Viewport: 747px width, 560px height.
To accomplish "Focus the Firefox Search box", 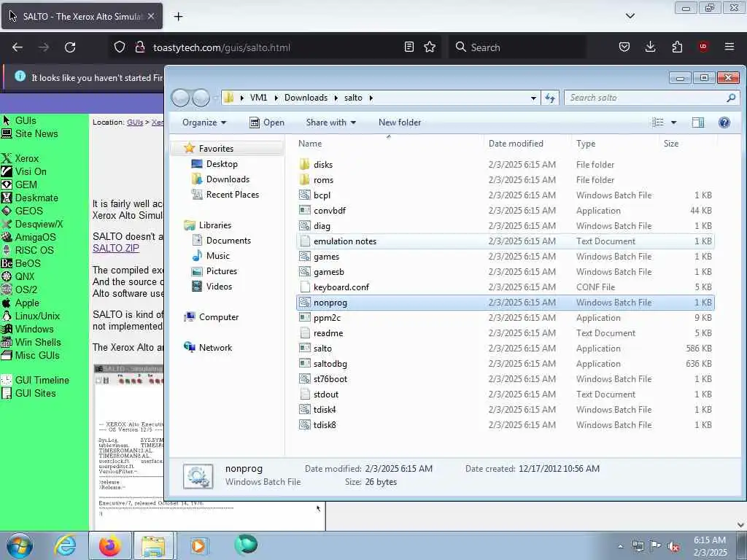I will click(518, 47).
